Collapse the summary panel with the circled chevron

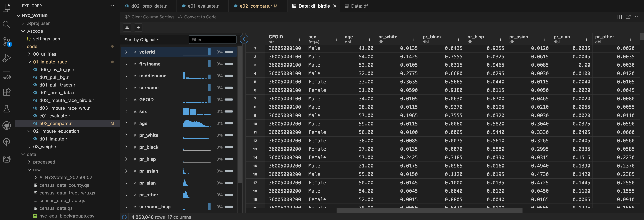click(244, 39)
